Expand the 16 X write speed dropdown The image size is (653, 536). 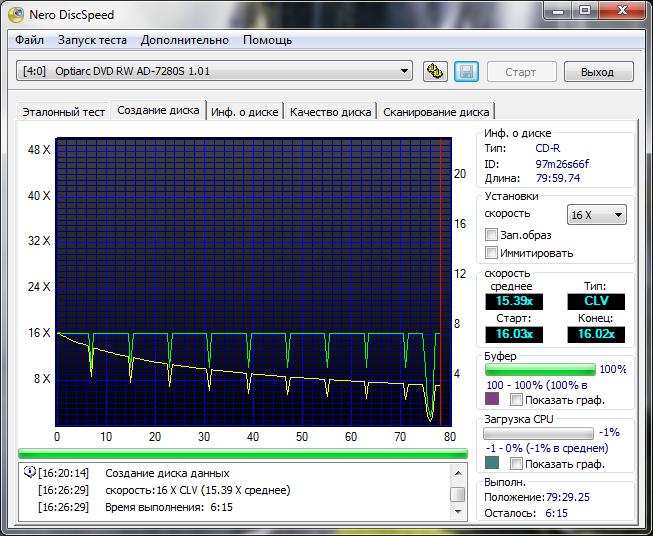pos(596,215)
